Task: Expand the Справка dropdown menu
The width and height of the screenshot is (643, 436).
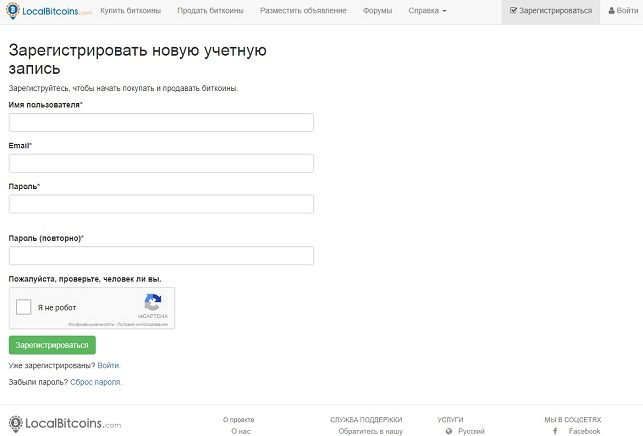Action: 427,11
